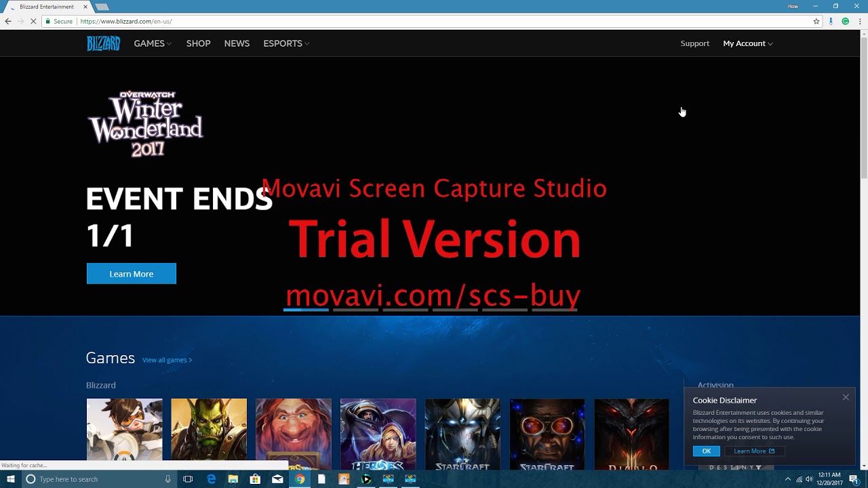Image resolution: width=868 pixels, height=488 pixels.
Task: Open the Diablo III game tile
Action: tap(631, 434)
